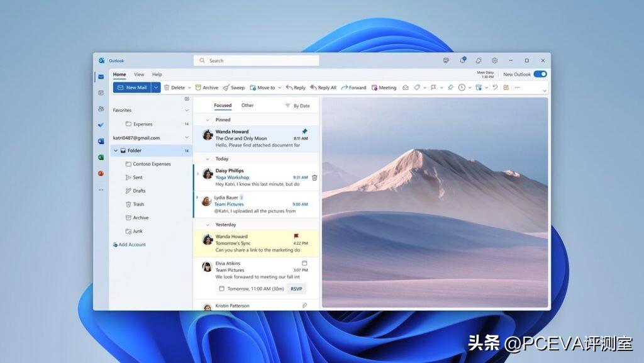Click RSVP on Elvia Atkins' meeting invite
This screenshot has height=363, width=644.
296,289
